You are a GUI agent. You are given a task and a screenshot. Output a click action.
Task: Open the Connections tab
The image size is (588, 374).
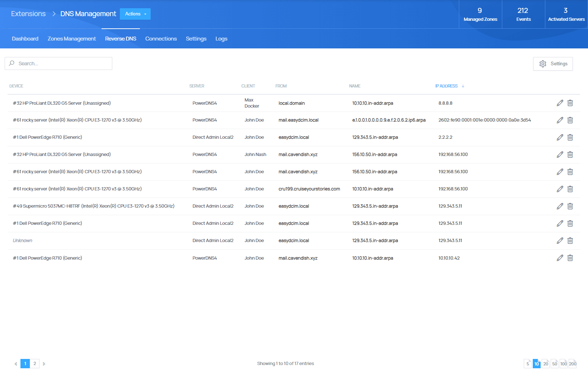click(x=161, y=39)
